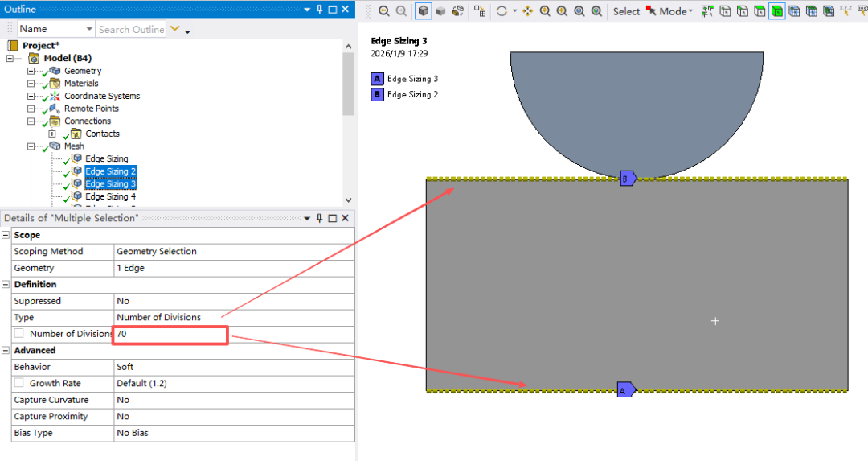The image size is (868, 461).
Task: Expand the Contacts node
Action: tap(52, 134)
